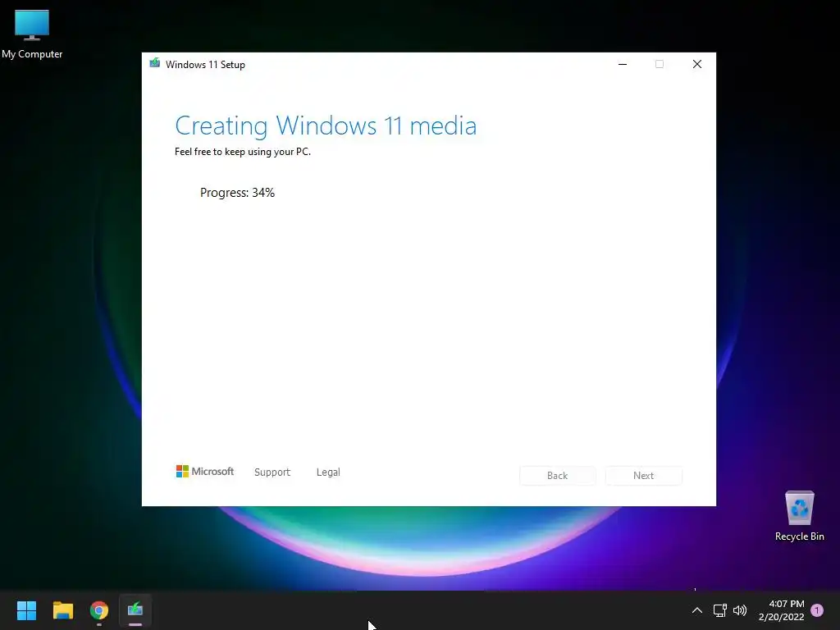Launch File Explorer from the taskbar
Viewport: 840px width, 630px height.
(62, 610)
